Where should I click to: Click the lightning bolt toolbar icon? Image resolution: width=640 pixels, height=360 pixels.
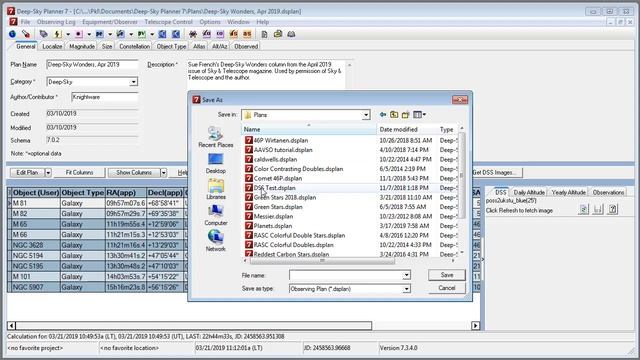tap(58, 34)
